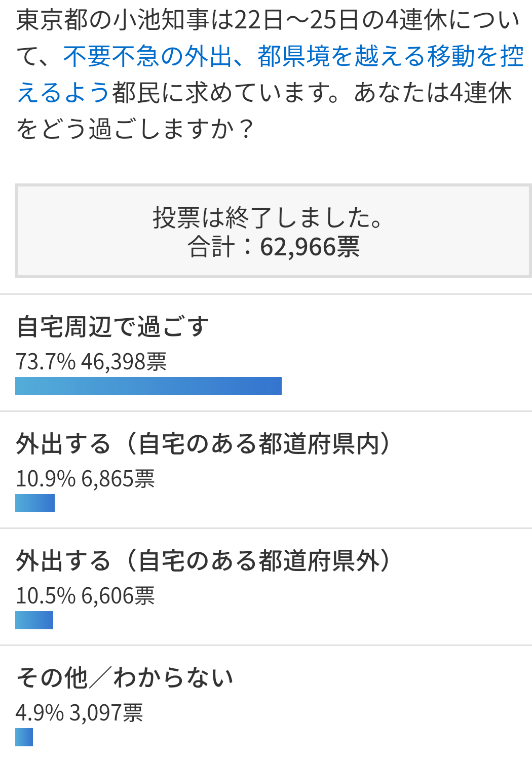Screen dimensions: 532x760
Task: Click the 10.9% result bar
Action: pyautogui.click(x=35, y=503)
